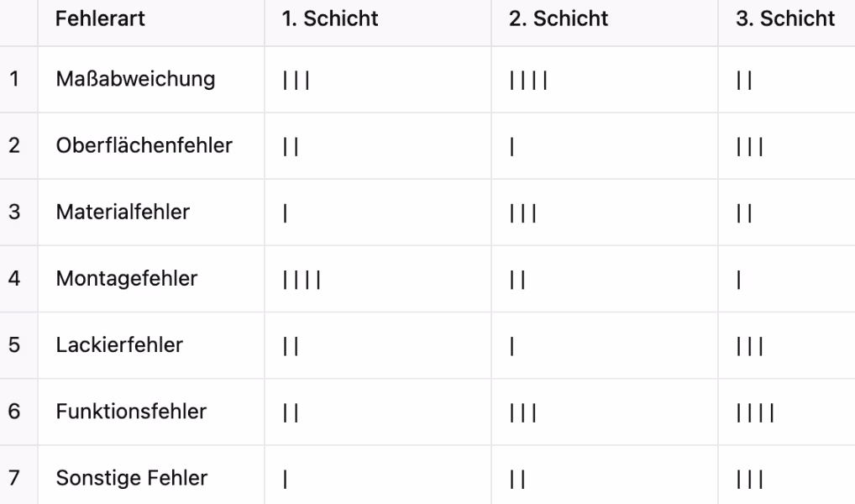Image resolution: width=855 pixels, height=504 pixels.
Task: Click the Oberflächenfehler cell
Action: [x=151, y=146]
